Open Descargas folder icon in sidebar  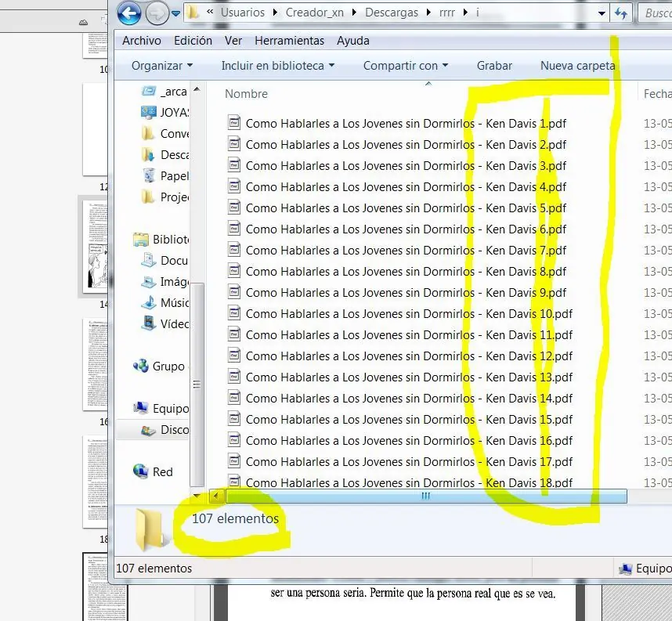[148, 155]
